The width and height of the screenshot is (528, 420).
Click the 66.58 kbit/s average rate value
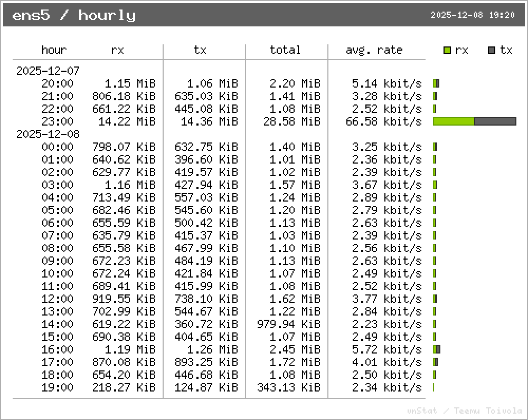coord(387,122)
